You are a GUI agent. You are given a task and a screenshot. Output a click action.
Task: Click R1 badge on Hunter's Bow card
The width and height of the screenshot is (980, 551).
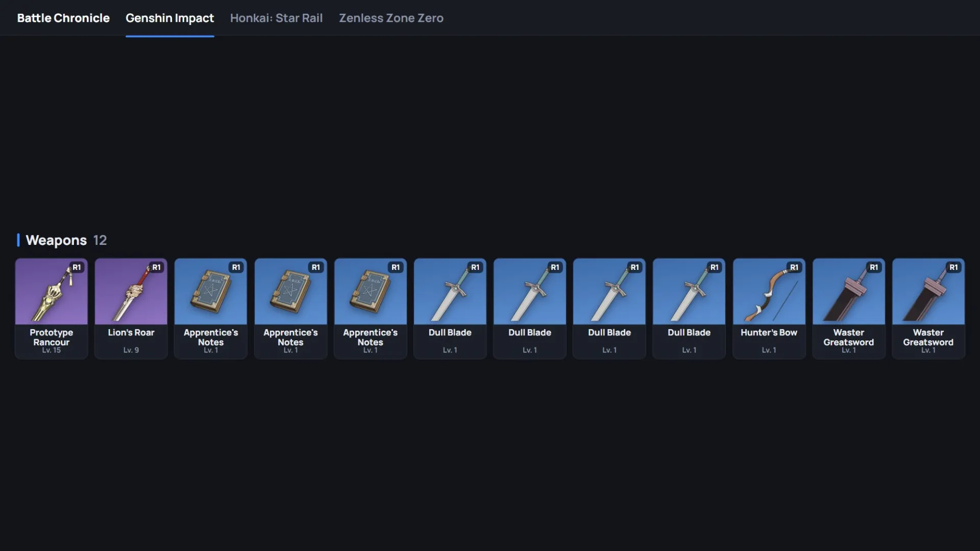(794, 267)
